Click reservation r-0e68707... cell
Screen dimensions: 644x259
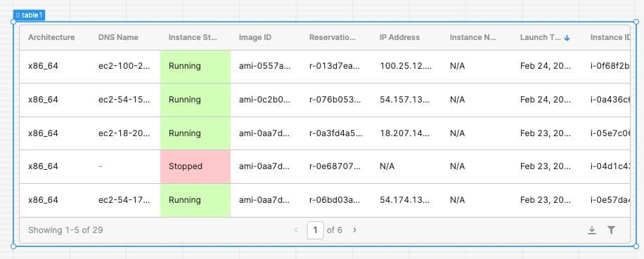coord(335,166)
